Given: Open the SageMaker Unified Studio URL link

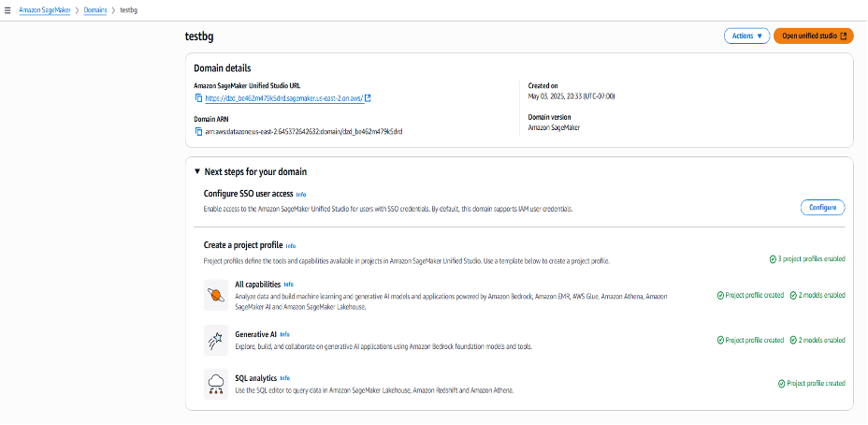Looking at the screenshot, I should click(282, 98).
